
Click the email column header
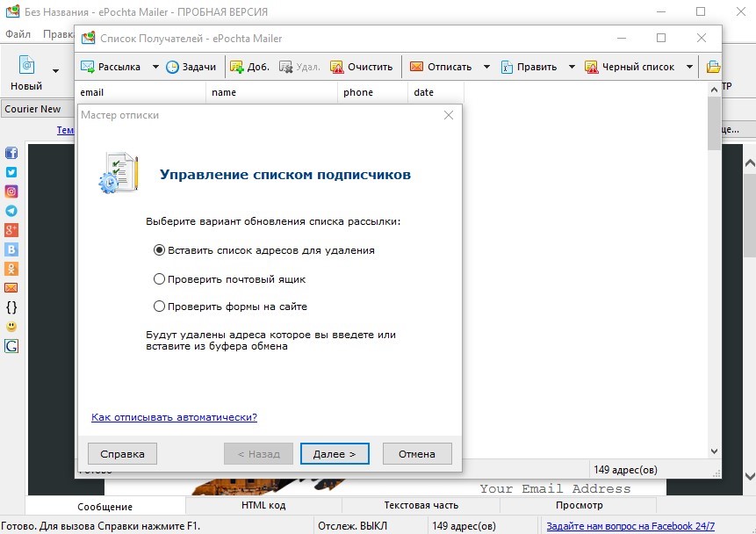point(140,92)
